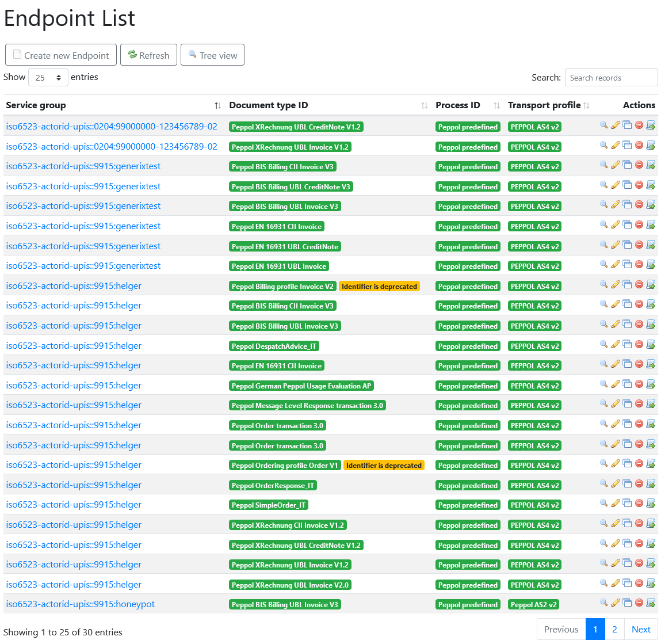Delete honeypot BIS Billing UBL Invoice V3 endpoint
The height and width of the screenshot is (644, 661).
point(639,603)
